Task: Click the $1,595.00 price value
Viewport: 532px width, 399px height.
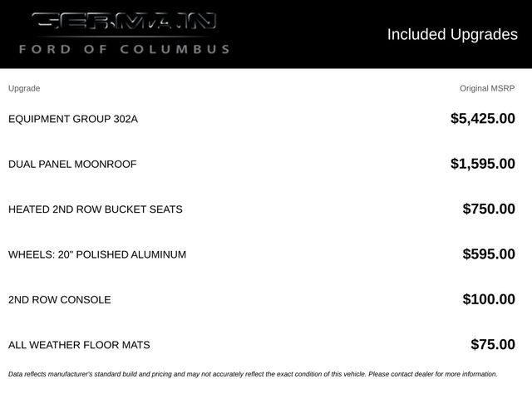Action: 482,164
